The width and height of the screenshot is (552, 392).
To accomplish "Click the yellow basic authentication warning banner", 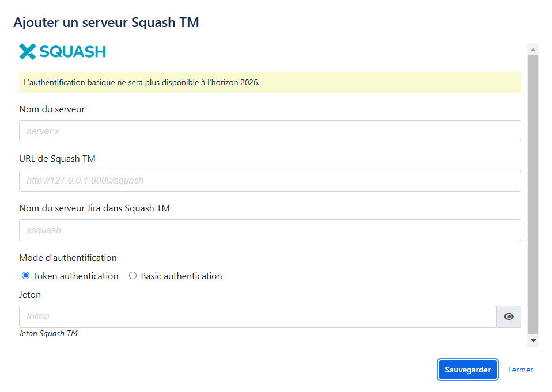I will pyautogui.click(x=270, y=82).
